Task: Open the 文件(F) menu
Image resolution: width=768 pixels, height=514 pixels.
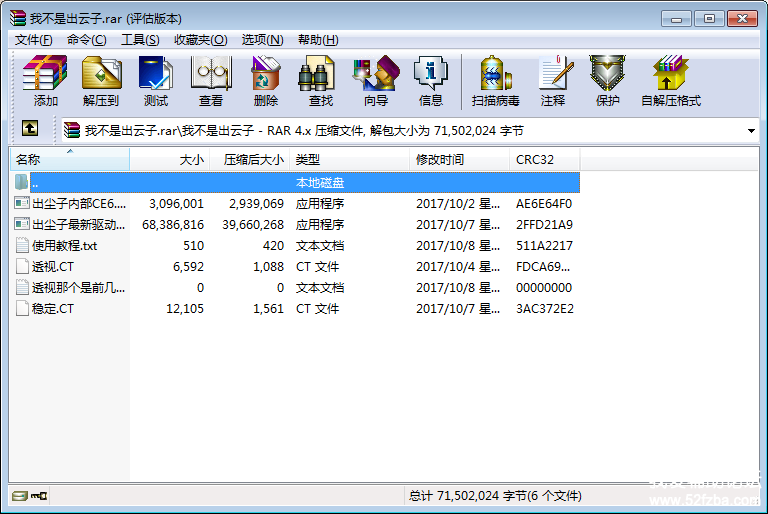Action: point(33,40)
